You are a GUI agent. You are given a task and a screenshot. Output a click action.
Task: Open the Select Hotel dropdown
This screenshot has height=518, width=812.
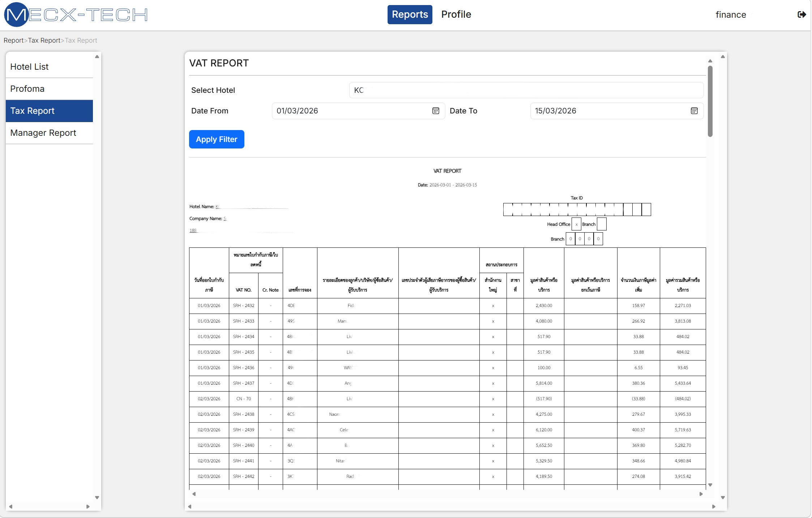click(526, 90)
